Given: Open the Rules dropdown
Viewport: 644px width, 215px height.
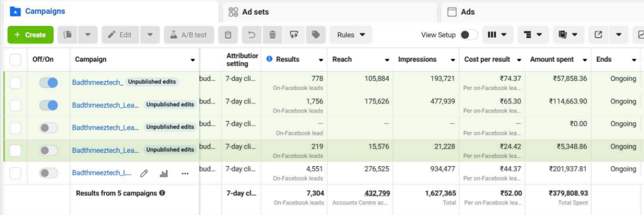Looking at the screenshot, I should pyautogui.click(x=351, y=35).
